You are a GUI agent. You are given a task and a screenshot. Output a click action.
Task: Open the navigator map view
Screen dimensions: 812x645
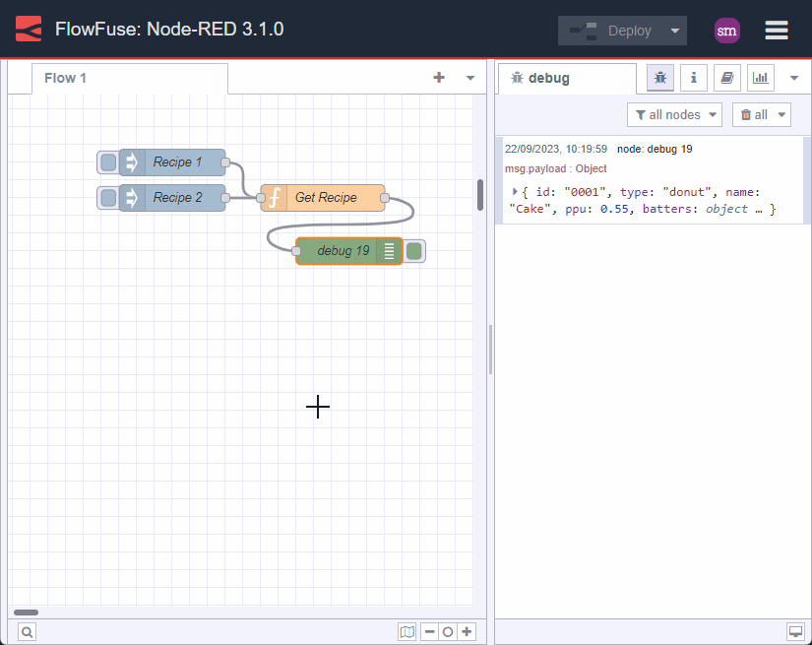(x=407, y=631)
